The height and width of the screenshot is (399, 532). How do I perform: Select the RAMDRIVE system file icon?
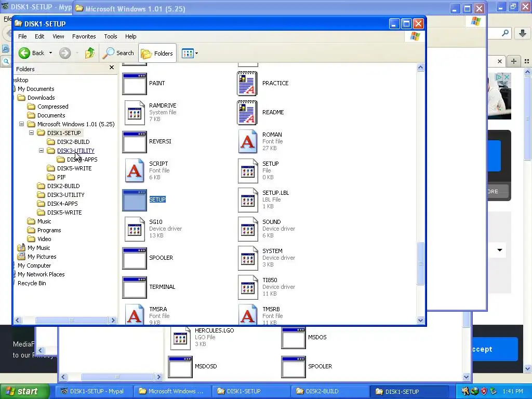[x=135, y=112]
